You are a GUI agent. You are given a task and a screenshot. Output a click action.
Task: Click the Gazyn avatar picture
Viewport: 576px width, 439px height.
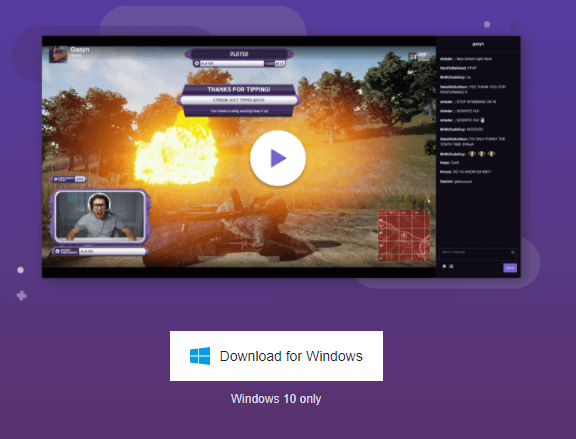pyautogui.click(x=58, y=54)
